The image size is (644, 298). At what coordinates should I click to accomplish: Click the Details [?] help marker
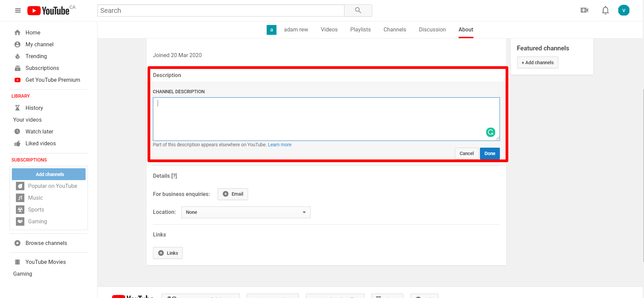pos(174,176)
